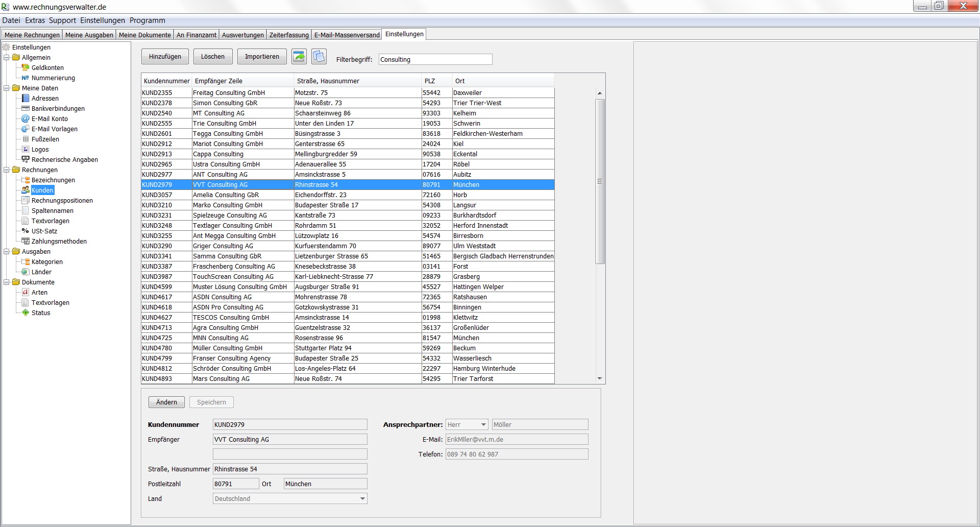Click the customer list scroll-down arrow
The image size is (980, 527).
[600, 379]
